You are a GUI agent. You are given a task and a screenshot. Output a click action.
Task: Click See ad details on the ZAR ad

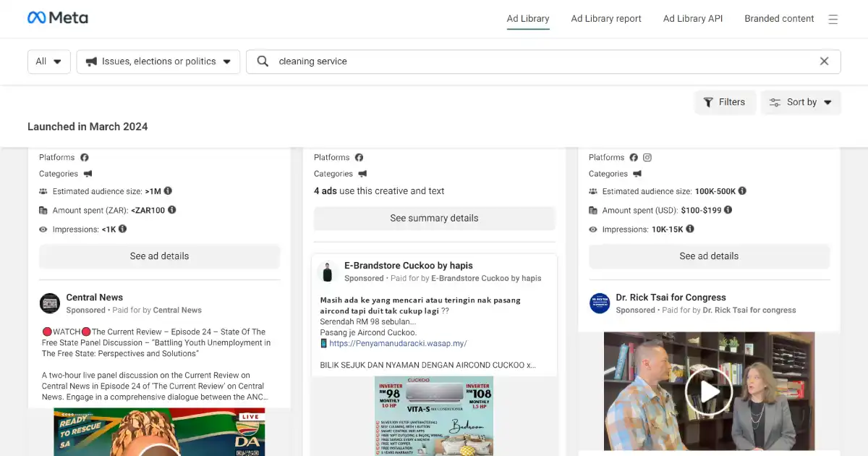tap(159, 256)
